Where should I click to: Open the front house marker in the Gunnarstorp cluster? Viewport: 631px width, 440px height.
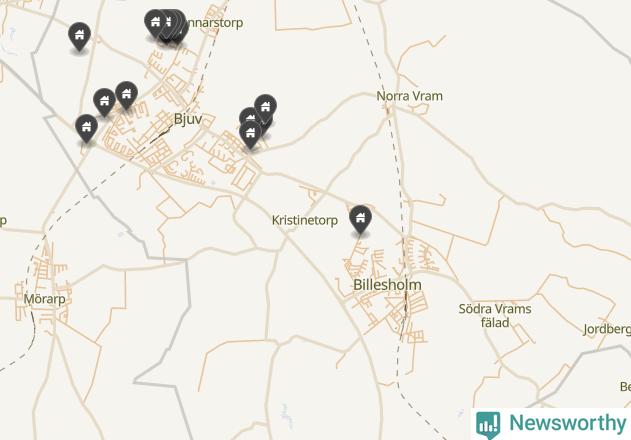point(156,24)
